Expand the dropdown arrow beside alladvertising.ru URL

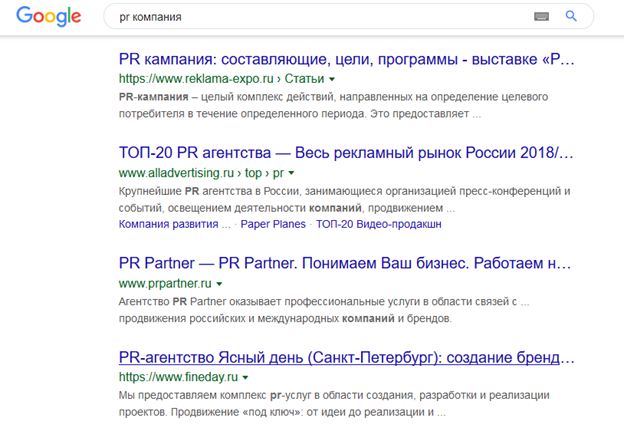coord(291,173)
